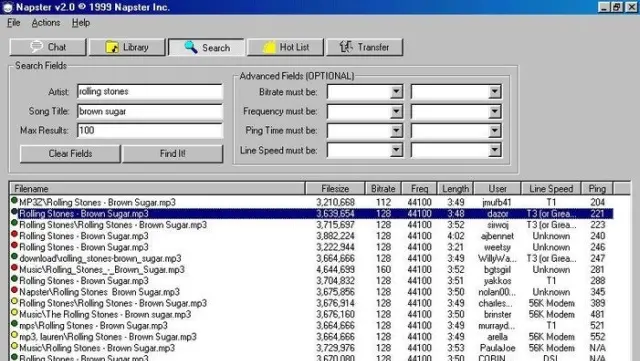Viewport: 640px width, 361px height.
Task: Select Napster\Rolling Stones Brown Sugar.mp3 row
Action: [x=311, y=292]
